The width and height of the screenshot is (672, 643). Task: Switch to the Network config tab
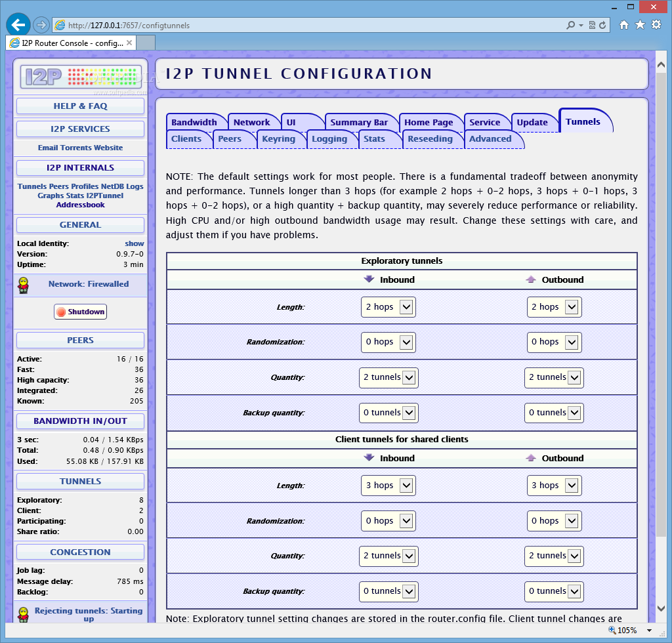click(252, 123)
